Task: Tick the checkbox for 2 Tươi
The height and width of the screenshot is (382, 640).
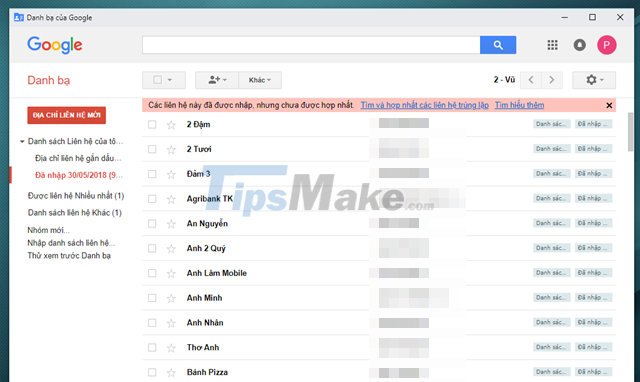Action: pyautogui.click(x=152, y=149)
